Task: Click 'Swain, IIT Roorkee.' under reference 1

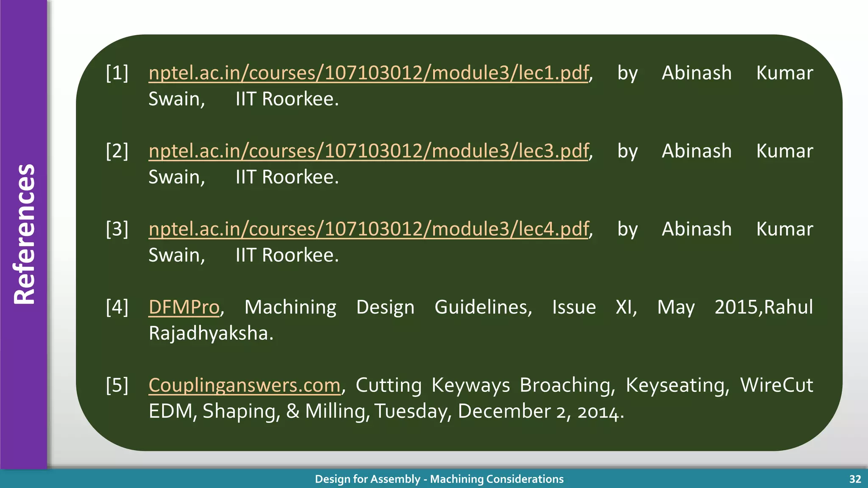Action: point(244,99)
